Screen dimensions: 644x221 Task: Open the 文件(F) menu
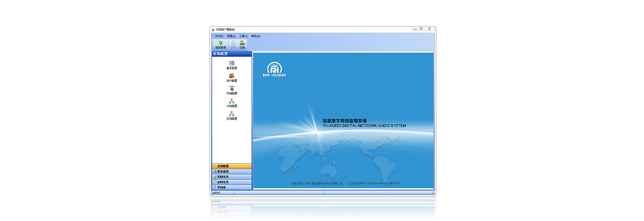point(219,36)
